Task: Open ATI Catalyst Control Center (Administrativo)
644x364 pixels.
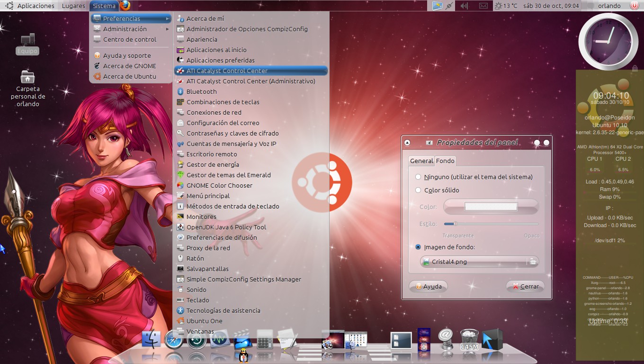Action: coord(251,81)
